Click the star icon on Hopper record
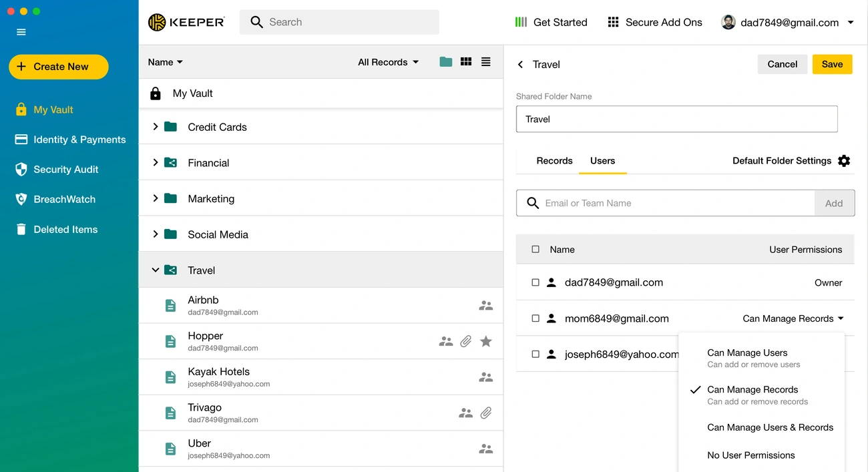The width and height of the screenshot is (868, 472). 486,341
